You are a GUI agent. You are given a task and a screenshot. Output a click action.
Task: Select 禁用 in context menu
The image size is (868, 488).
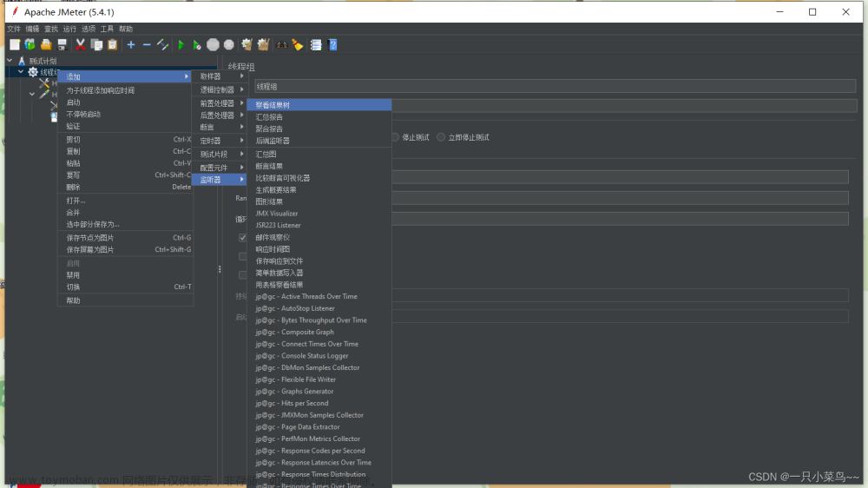125,275
